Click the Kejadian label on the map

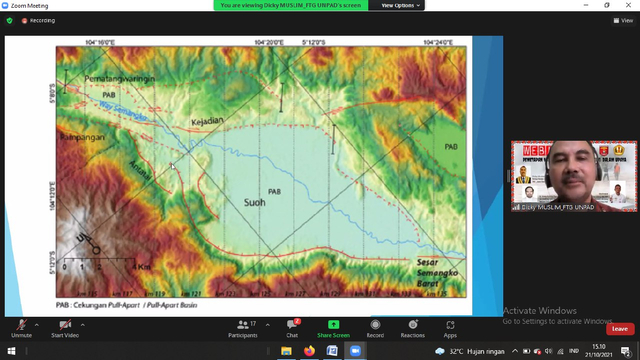click(207, 121)
